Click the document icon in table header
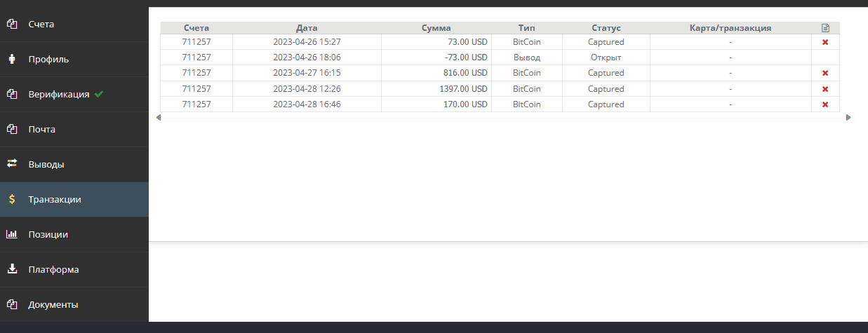 [825, 28]
